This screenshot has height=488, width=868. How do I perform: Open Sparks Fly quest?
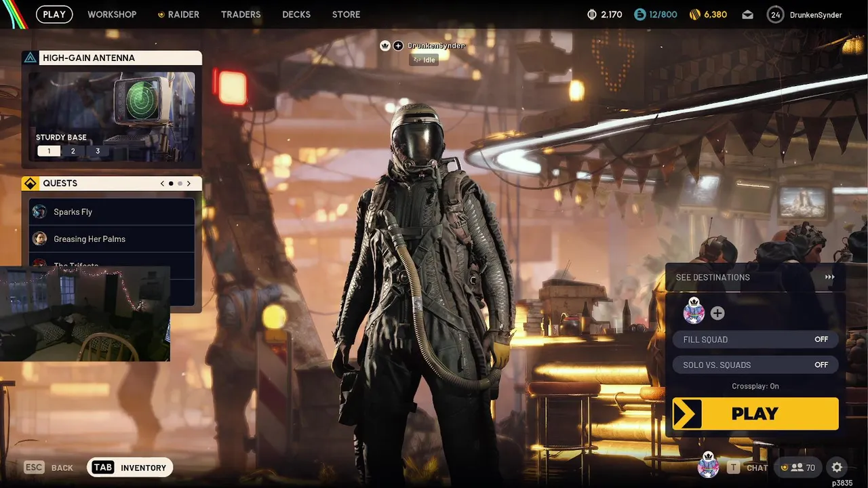pyautogui.click(x=112, y=211)
